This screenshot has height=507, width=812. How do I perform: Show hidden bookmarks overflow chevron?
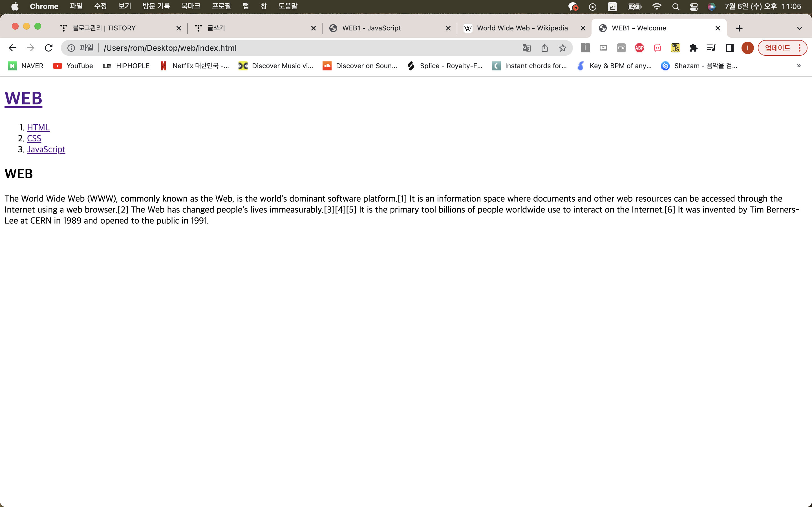[x=799, y=66]
